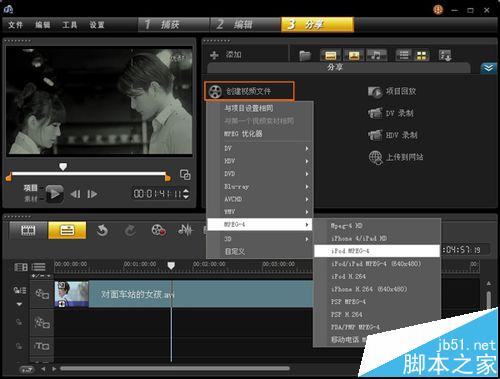The height and width of the screenshot is (379, 500).
Task: Click the undo arrow in the timeline toolbar
Action: [102, 230]
